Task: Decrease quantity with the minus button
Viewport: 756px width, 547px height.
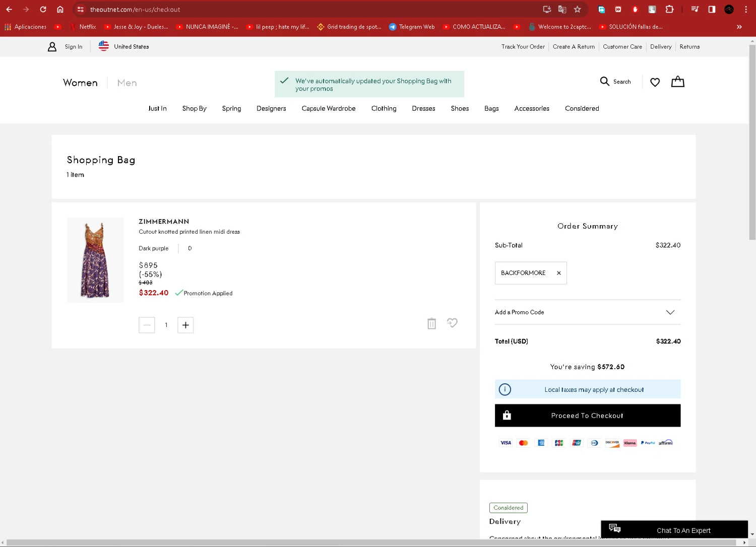Action: 147,325
